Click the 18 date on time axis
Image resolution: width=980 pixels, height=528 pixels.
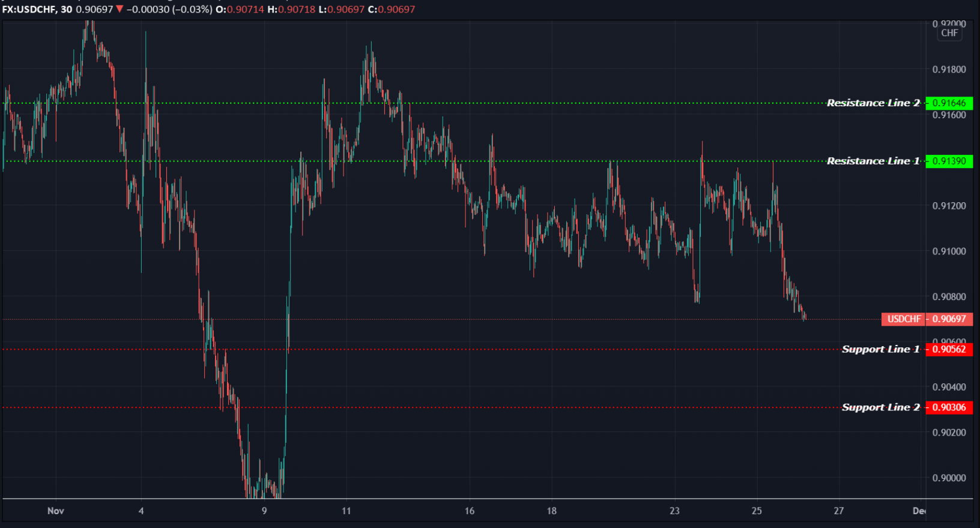(x=551, y=511)
